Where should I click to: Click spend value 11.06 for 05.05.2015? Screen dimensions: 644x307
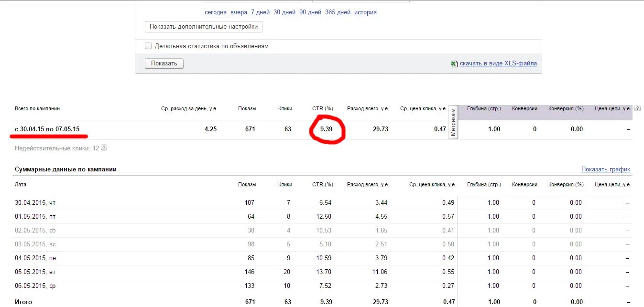point(380,272)
